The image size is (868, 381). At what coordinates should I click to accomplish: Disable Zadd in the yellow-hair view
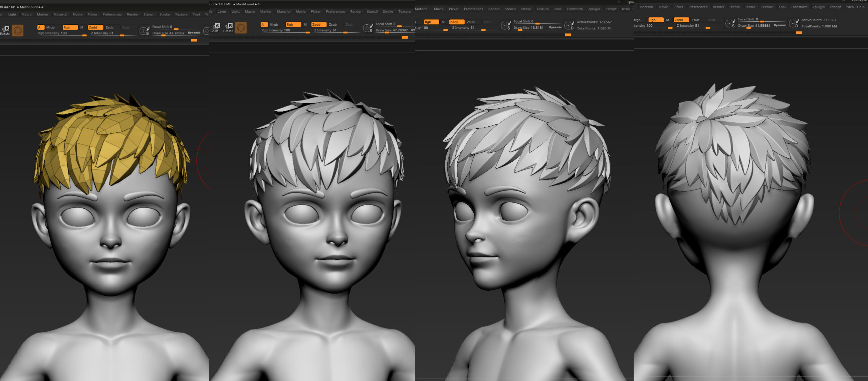click(x=95, y=27)
